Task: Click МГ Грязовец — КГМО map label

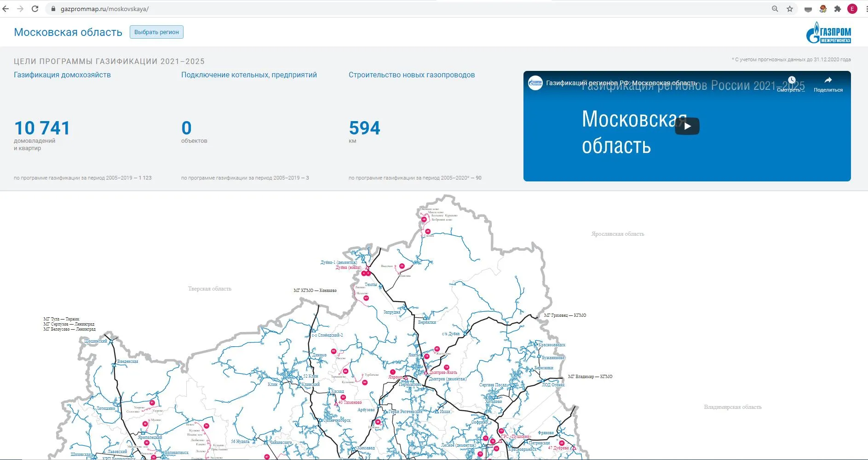Action: [565, 315]
